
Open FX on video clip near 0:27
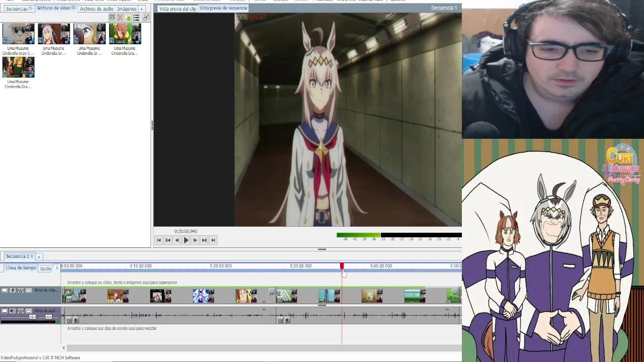click(x=280, y=300)
